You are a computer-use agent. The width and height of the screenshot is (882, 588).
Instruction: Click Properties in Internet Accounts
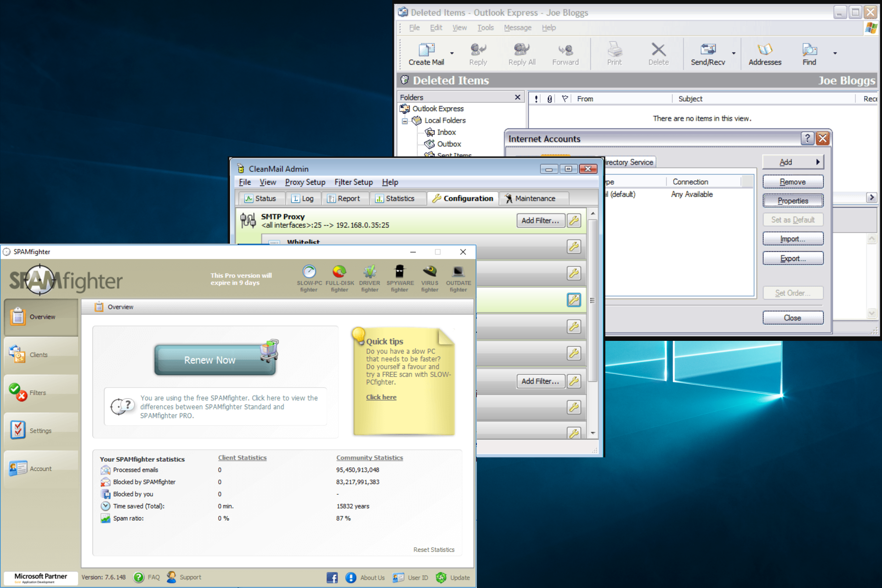[x=793, y=201]
